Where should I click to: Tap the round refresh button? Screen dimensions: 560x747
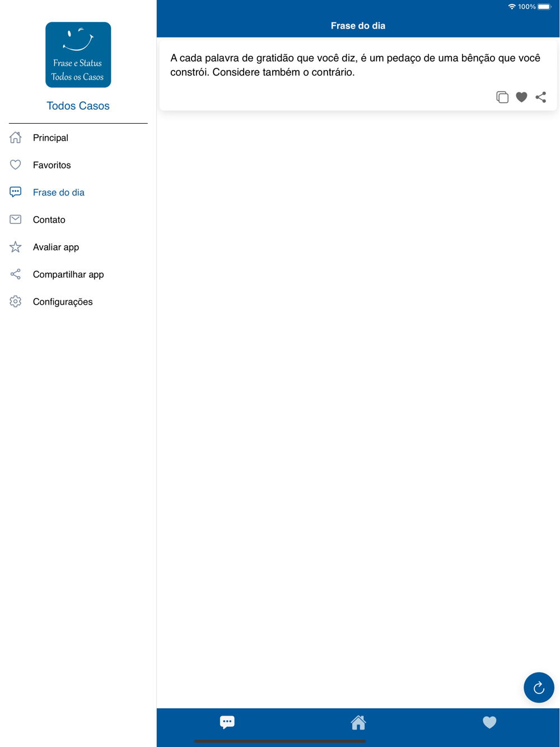pos(539,687)
